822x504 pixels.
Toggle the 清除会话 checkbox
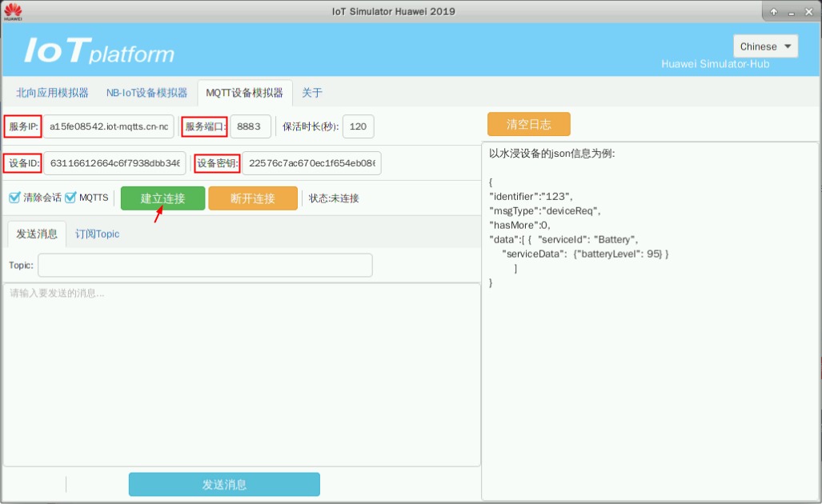pos(14,198)
